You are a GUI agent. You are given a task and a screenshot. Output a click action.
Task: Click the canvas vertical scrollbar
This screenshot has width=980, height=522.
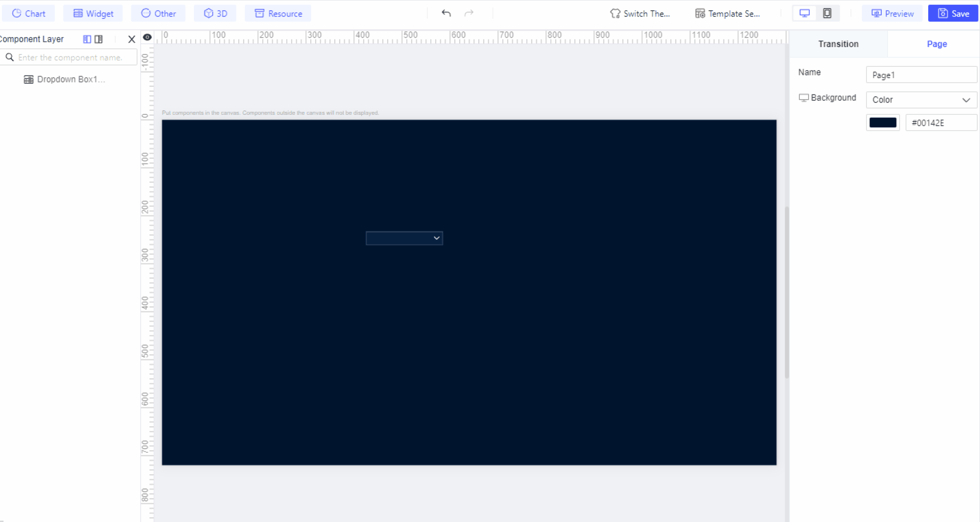[x=787, y=292]
